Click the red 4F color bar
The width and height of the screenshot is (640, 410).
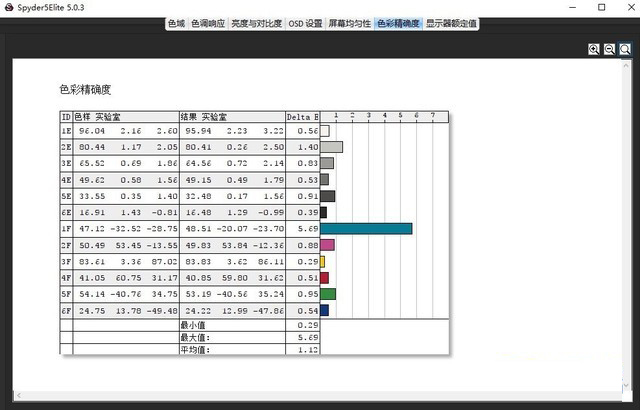324,278
